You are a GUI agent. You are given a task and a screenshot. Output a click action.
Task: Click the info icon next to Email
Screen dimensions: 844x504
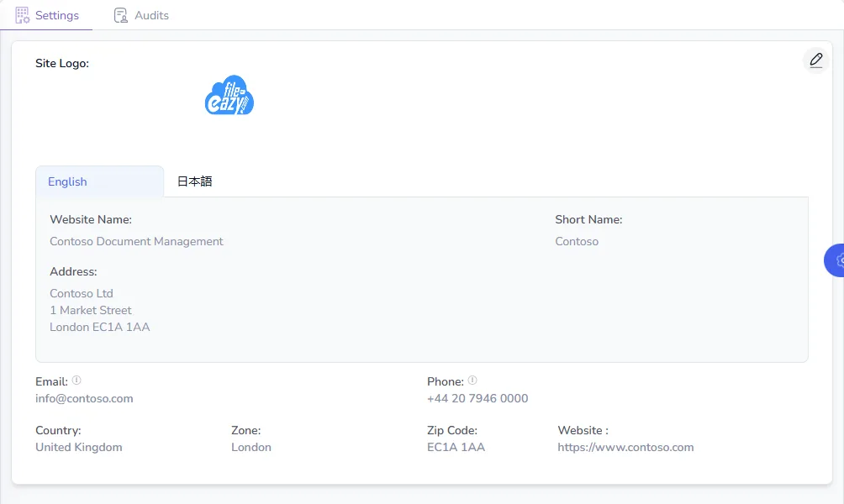[76, 381]
